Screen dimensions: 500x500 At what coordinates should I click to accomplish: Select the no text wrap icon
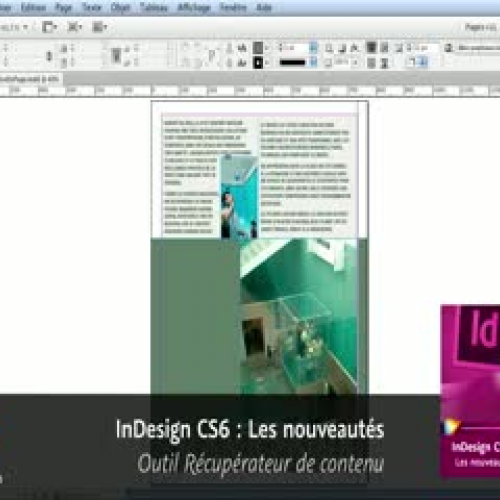(x=371, y=48)
